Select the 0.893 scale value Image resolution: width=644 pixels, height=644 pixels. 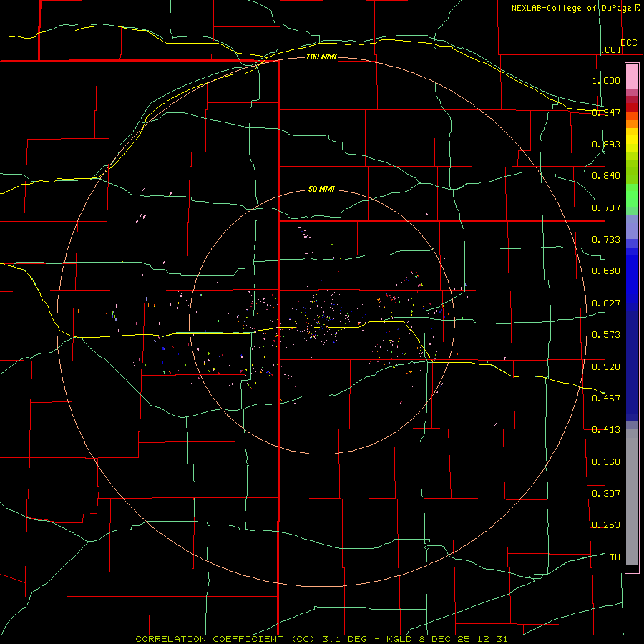[606, 144]
